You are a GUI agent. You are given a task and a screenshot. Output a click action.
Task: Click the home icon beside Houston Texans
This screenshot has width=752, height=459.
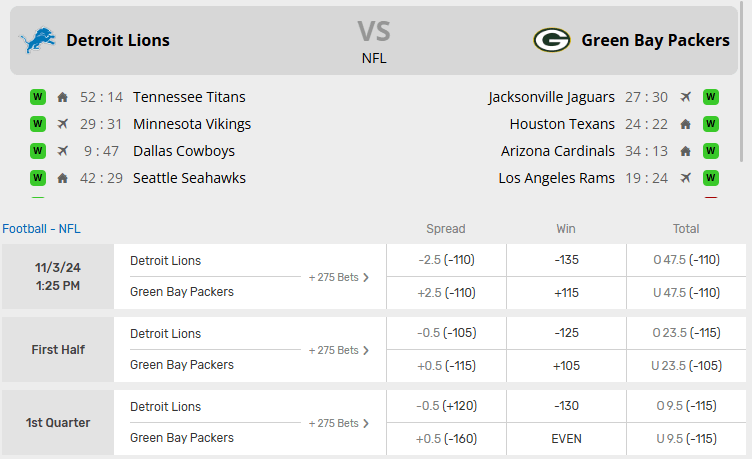[685, 124]
